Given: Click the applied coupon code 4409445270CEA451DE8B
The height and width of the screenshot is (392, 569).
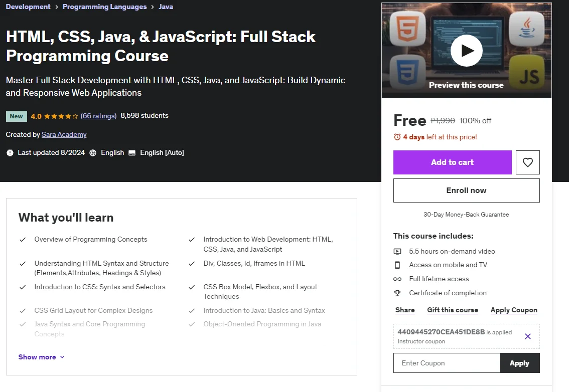Looking at the screenshot, I should (x=441, y=332).
